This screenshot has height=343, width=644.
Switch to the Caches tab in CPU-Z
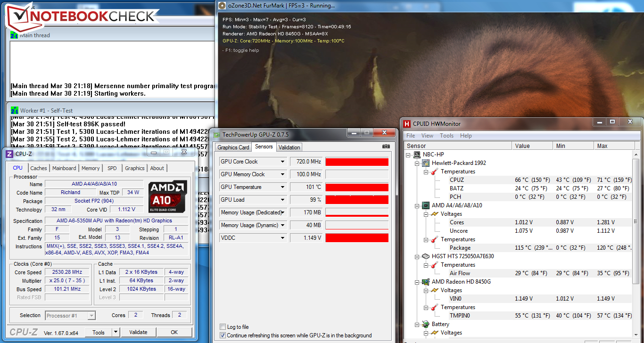(39, 168)
